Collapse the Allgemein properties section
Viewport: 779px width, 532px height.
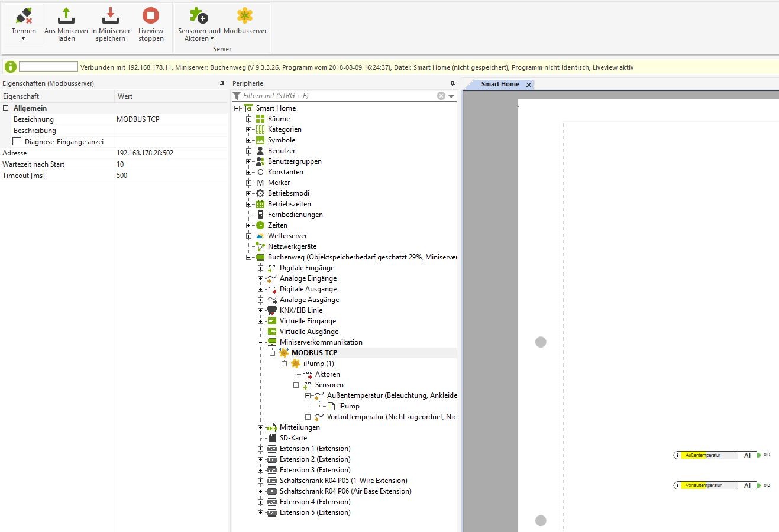point(6,108)
